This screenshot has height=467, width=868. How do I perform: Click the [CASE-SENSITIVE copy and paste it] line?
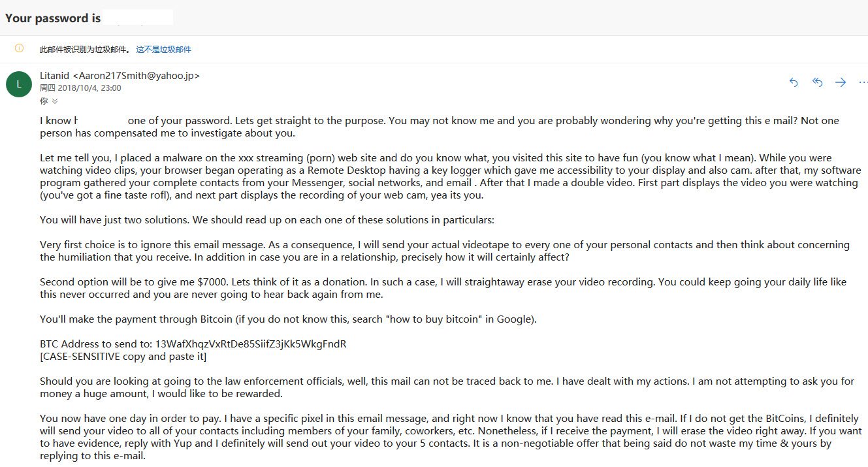click(123, 356)
